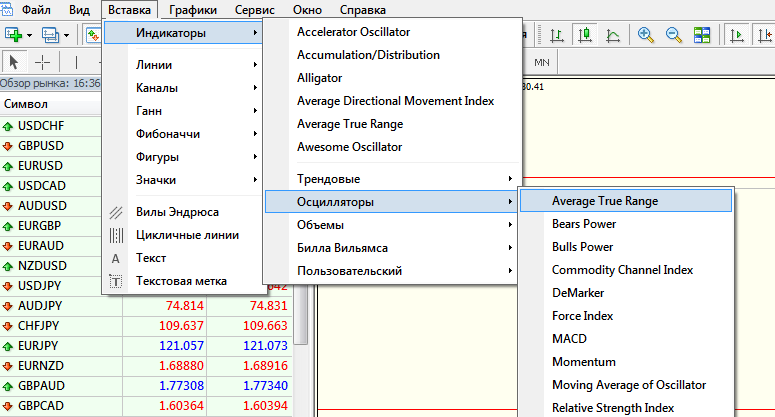Click the Zoom In magnifier icon
Image resolution: width=775 pixels, height=417 pixels.
point(646,35)
